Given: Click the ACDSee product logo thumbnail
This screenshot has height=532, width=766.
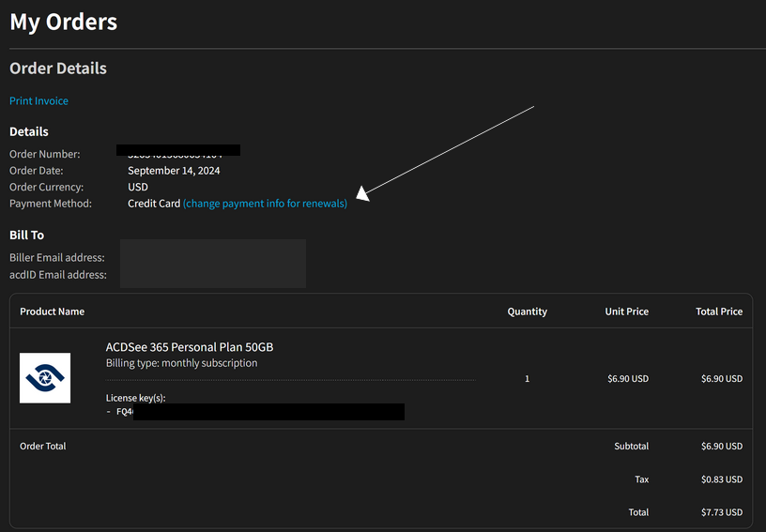Looking at the screenshot, I should [x=45, y=378].
